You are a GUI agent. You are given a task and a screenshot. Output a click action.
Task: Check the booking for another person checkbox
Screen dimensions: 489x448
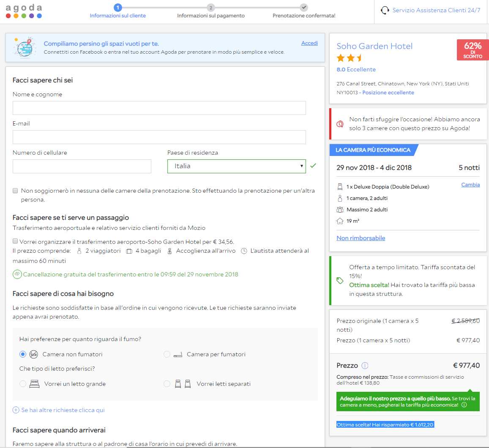coord(15,191)
